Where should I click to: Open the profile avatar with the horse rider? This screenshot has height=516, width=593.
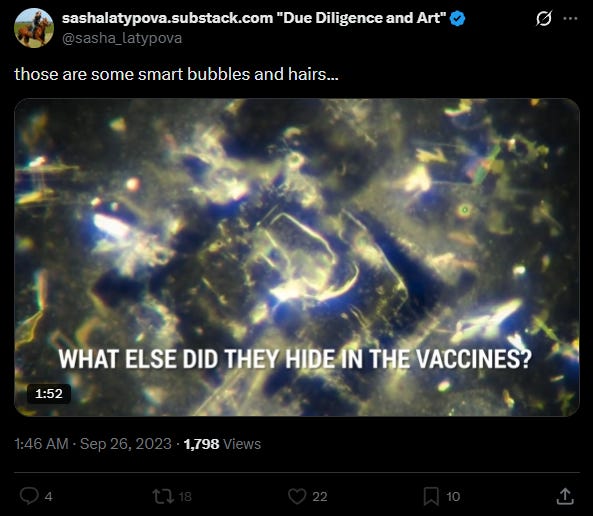34,28
